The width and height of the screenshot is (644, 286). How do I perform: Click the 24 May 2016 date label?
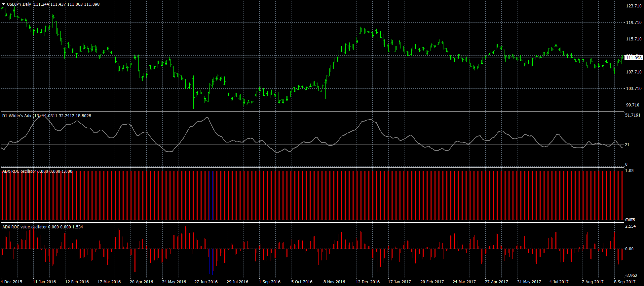click(174, 282)
